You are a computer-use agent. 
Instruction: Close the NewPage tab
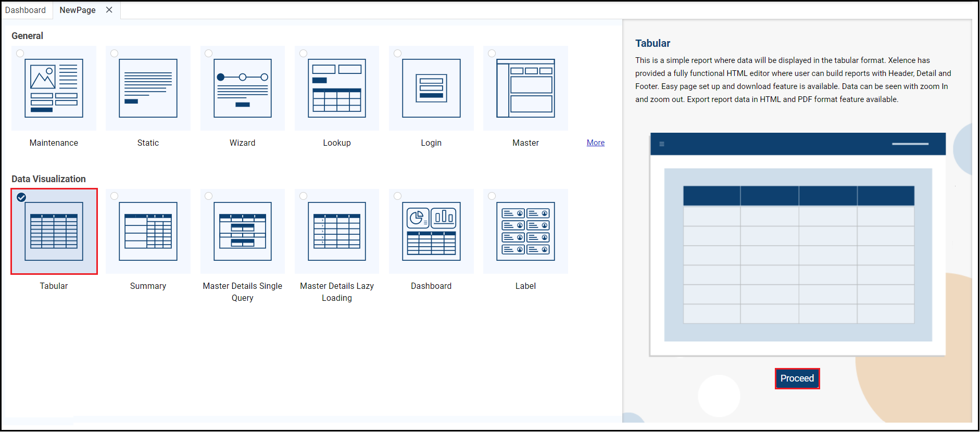pyautogui.click(x=109, y=10)
